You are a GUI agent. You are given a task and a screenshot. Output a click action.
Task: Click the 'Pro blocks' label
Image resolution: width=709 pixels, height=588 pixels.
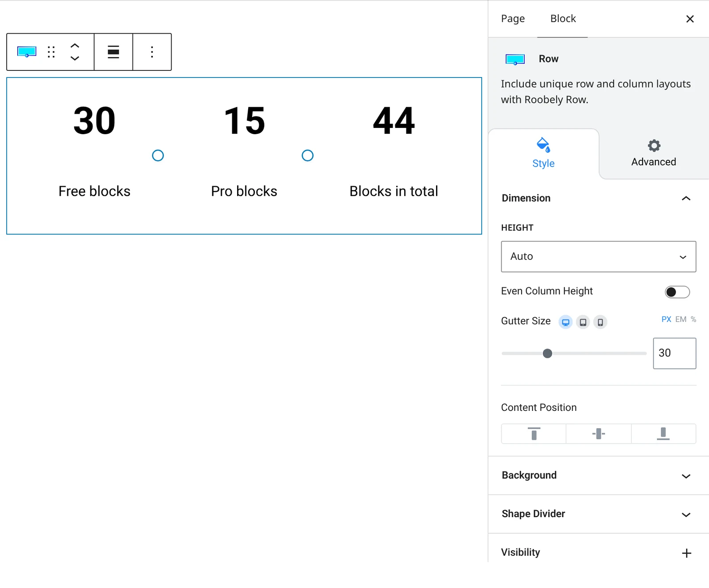244,191
